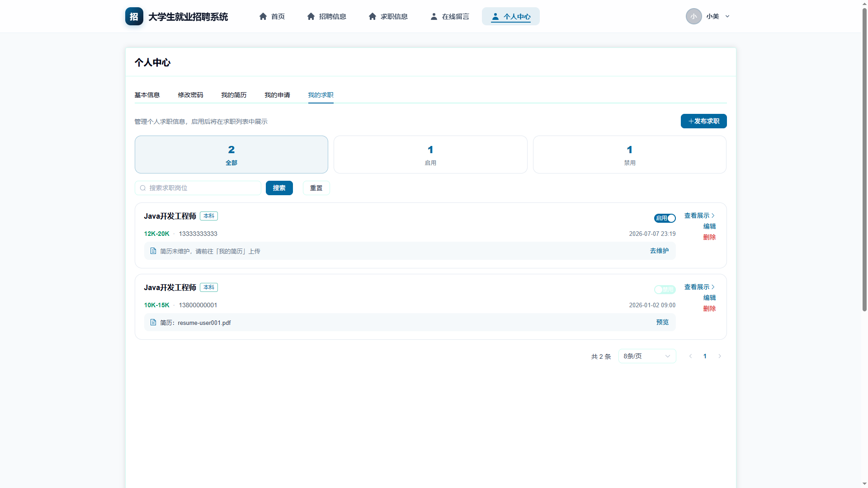Open 在线留言 navigation item

pos(449,16)
